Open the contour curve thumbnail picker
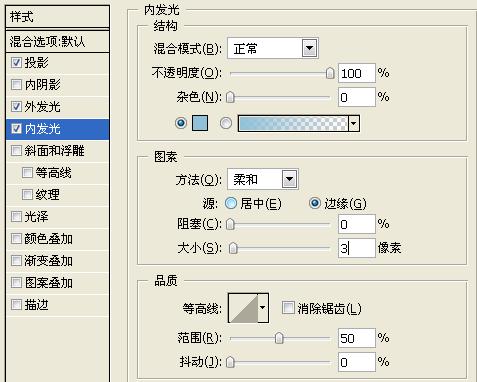This screenshot has height=382, width=477. tap(243, 308)
